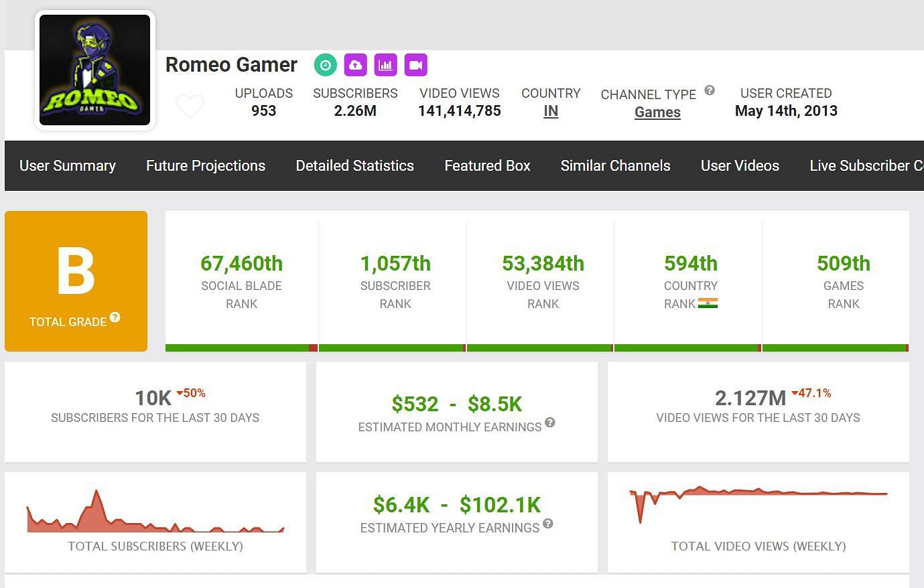Follow the Games channel type link

point(657,113)
